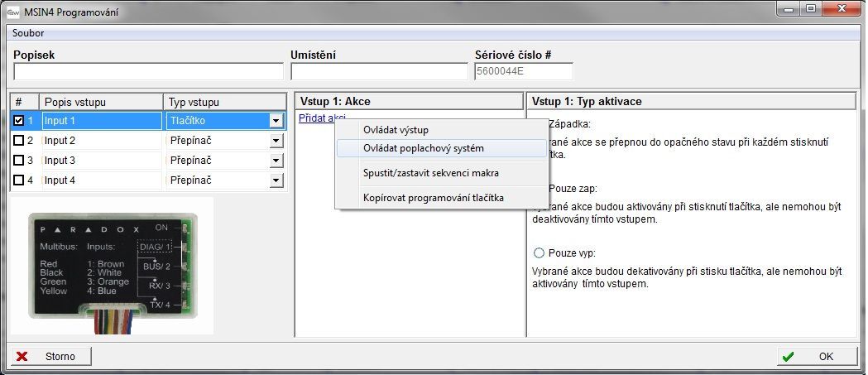Click the Input 2 description field

[x=102, y=141]
